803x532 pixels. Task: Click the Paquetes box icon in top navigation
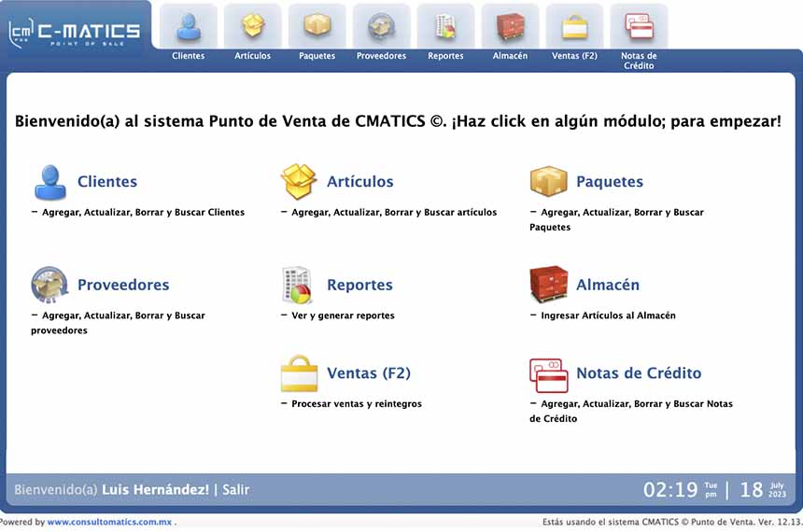(317, 25)
